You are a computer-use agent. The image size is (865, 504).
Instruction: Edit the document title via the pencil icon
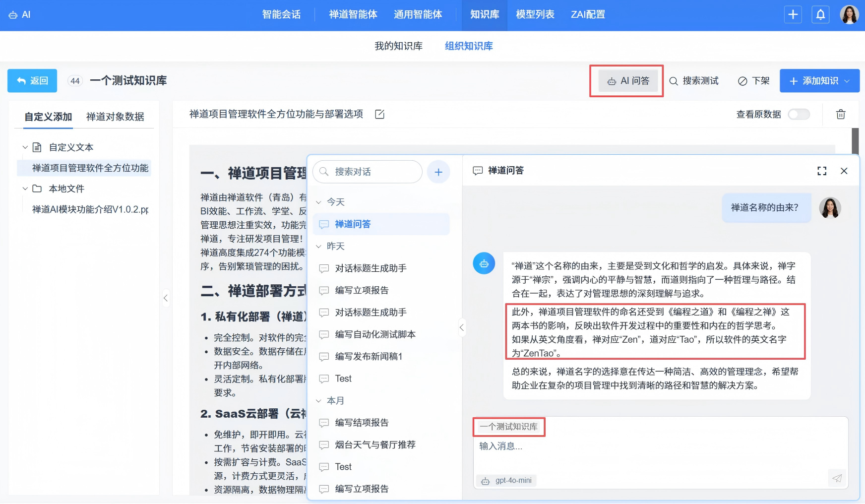tap(380, 114)
